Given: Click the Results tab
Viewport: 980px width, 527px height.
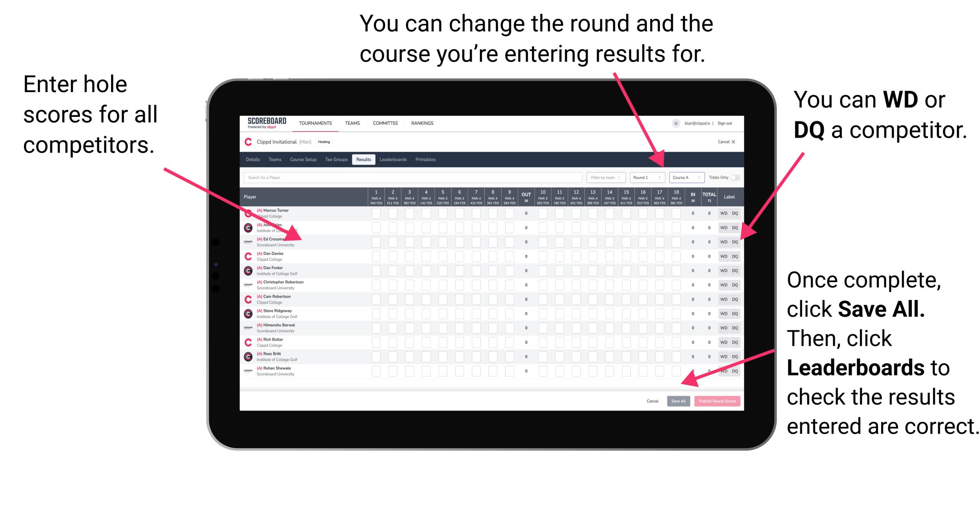Looking at the screenshot, I should click(x=365, y=160).
